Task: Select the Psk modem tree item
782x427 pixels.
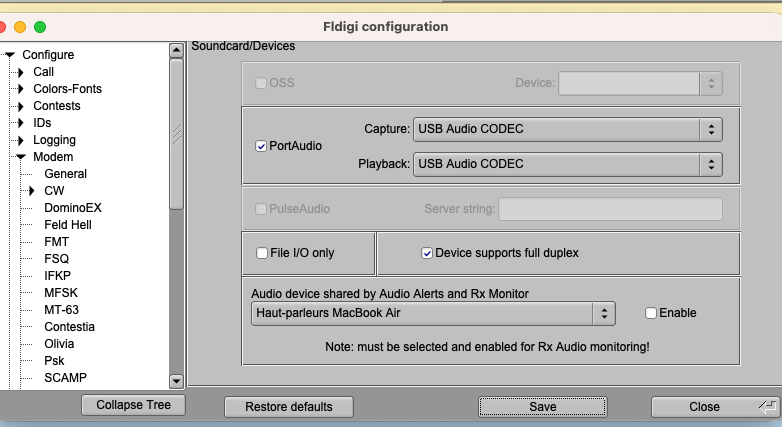Action: tap(54, 361)
